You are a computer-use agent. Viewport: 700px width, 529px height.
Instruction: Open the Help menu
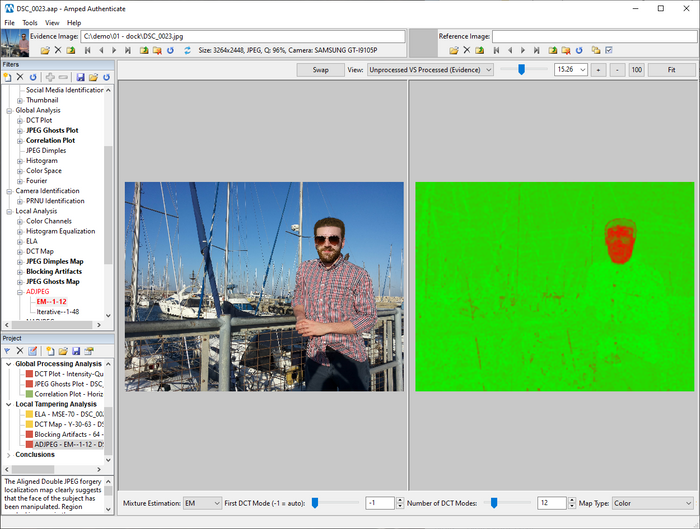pyautogui.click(x=74, y=23)
